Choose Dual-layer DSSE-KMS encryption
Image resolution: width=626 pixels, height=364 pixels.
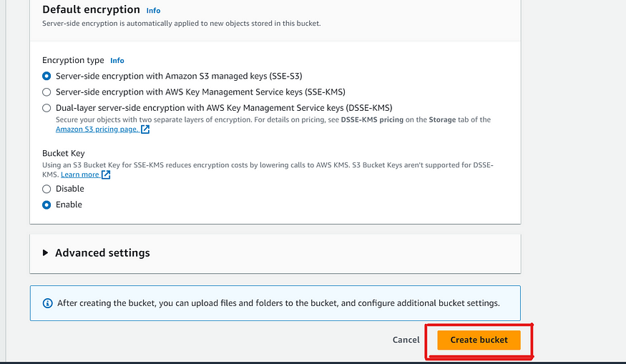tap(47, 108)
